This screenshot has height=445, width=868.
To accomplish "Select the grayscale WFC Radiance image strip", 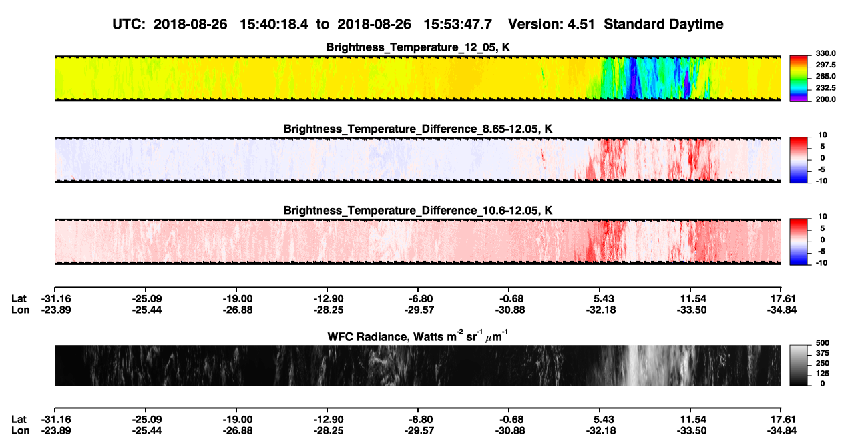I will [418, 366].
